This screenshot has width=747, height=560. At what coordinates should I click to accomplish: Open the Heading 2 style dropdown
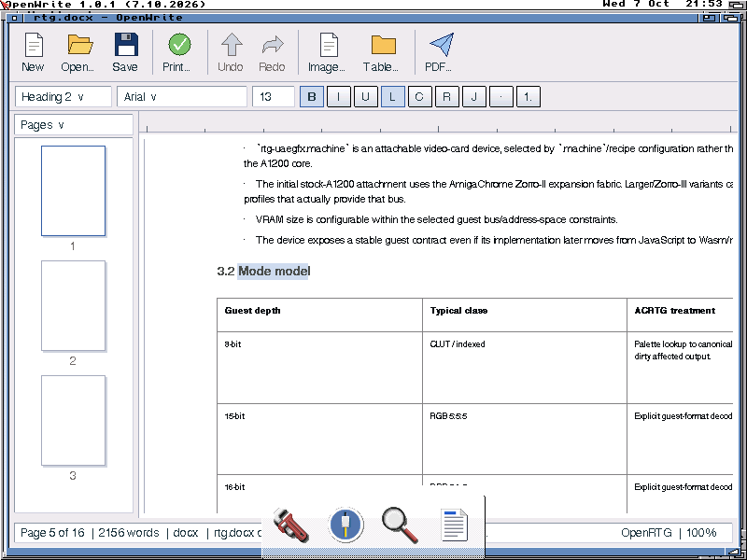click(63, 97)
